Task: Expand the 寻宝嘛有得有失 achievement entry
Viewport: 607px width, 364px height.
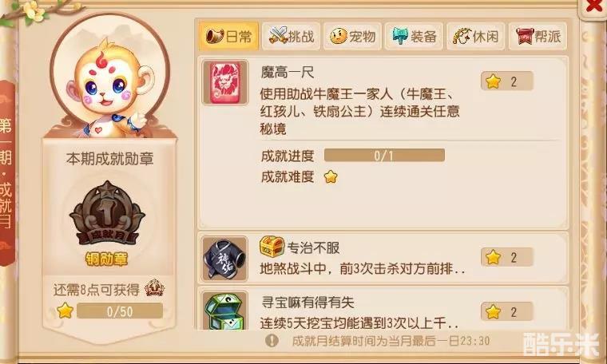Action: point(383,309)
